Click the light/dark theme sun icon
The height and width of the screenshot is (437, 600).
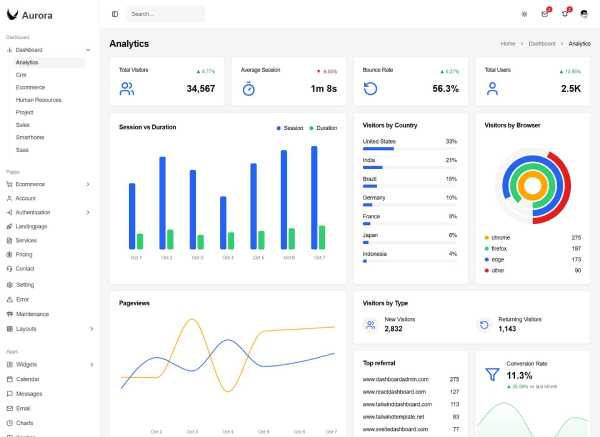coord(524,14)
